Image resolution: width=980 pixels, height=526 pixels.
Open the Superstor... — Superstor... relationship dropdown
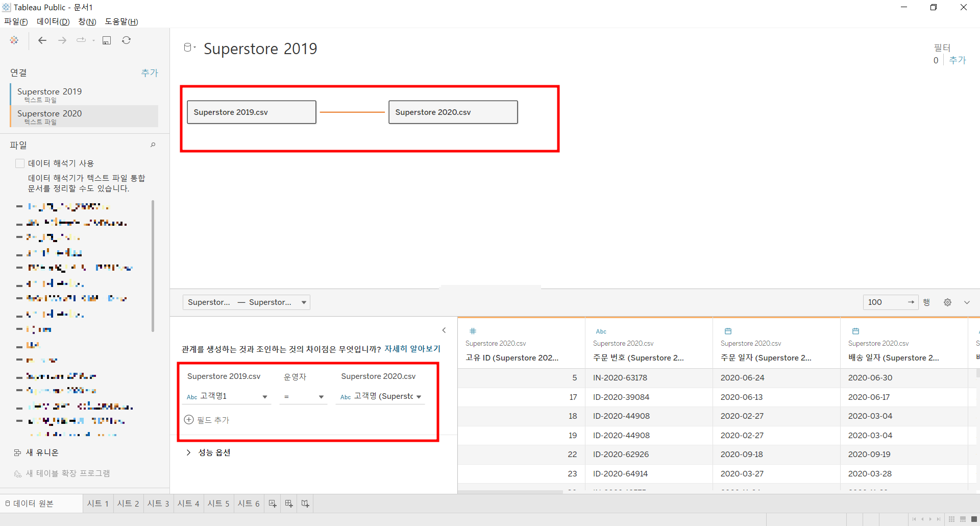[247, 302]
